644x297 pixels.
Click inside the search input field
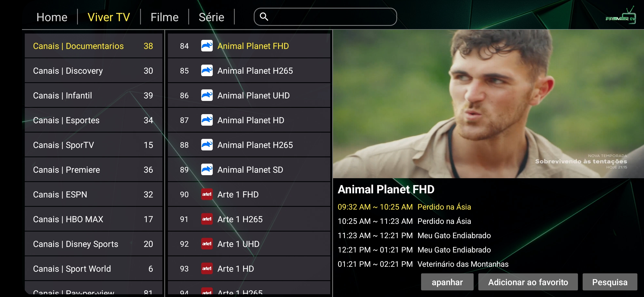[330, 17]
